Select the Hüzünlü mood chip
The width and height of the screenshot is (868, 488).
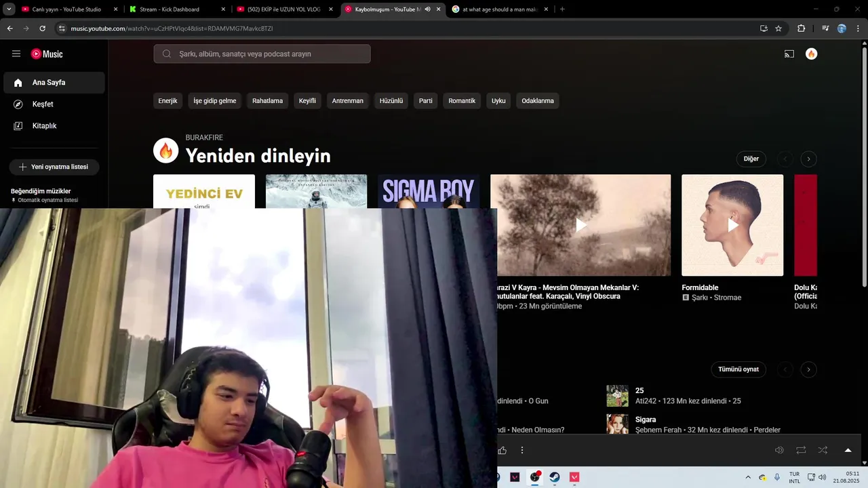[x=391, y=101]
